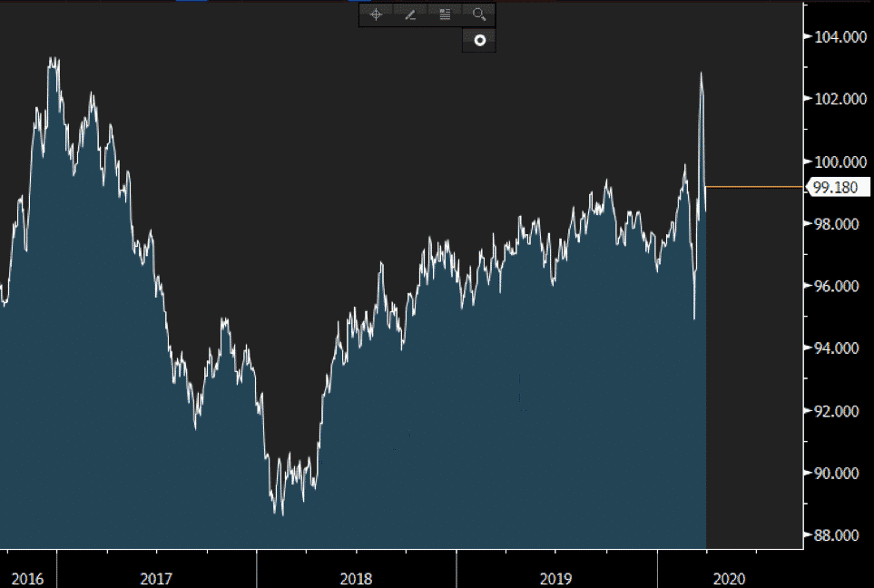Click the 2019 time axis label
This screenshot has width=874, height=588.
[555, 577]
